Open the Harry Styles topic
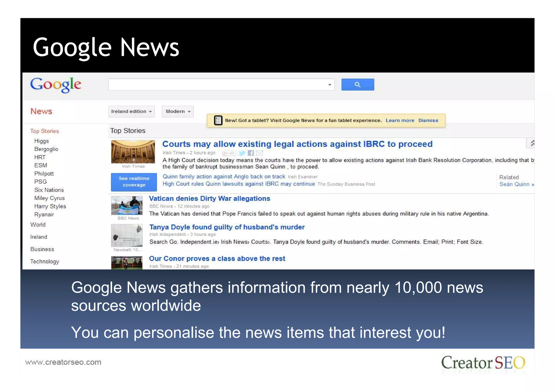This screenshot has width=555, height=392. (x=50, y=206)
